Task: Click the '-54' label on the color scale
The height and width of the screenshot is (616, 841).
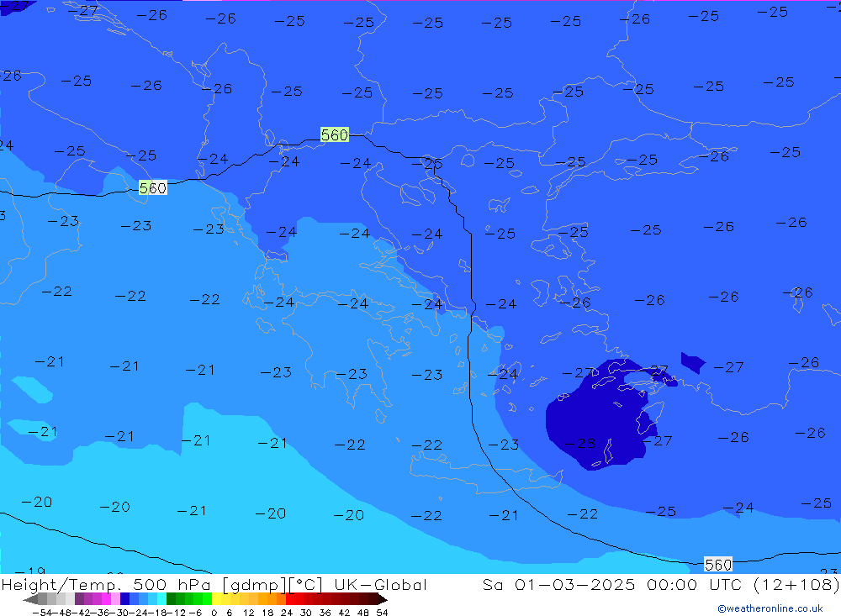Action: pyautogui.click(x=43, y=613)
